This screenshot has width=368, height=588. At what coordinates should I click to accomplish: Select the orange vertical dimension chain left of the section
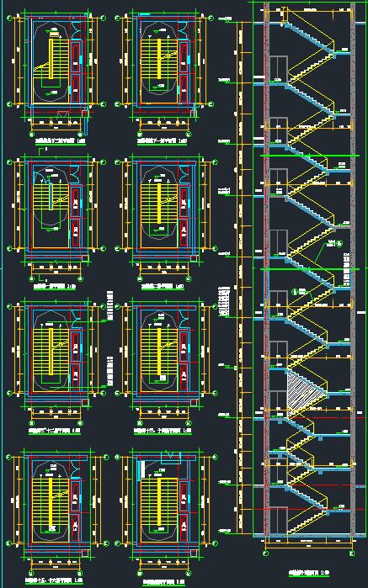(240, 278)
